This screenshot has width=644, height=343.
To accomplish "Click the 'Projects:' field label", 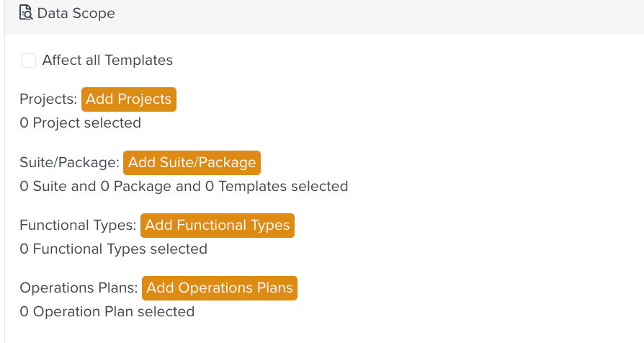I will click(x=48, y=99).
